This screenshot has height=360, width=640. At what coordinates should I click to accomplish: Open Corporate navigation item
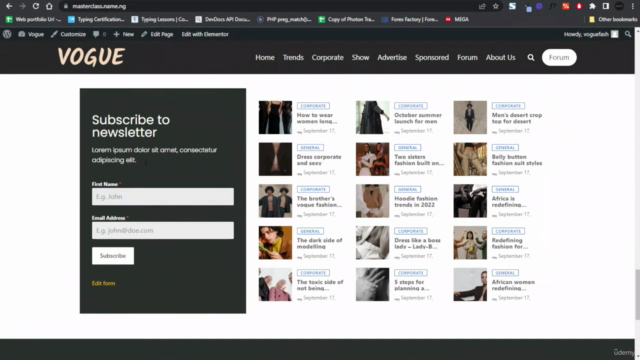(328, 58)
